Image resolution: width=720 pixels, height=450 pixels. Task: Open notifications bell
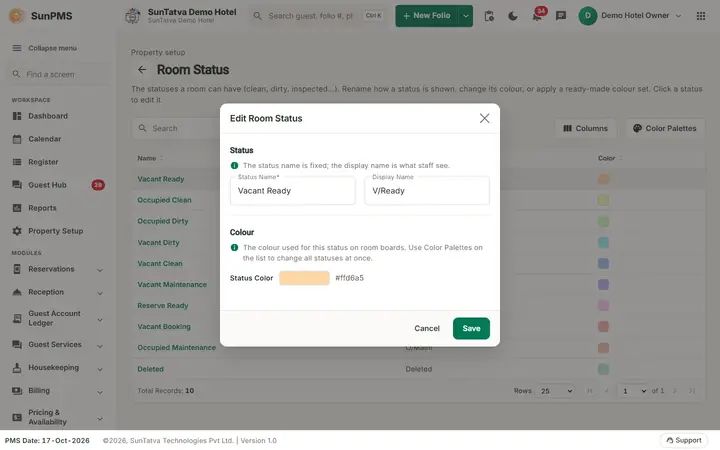[537, 16]
